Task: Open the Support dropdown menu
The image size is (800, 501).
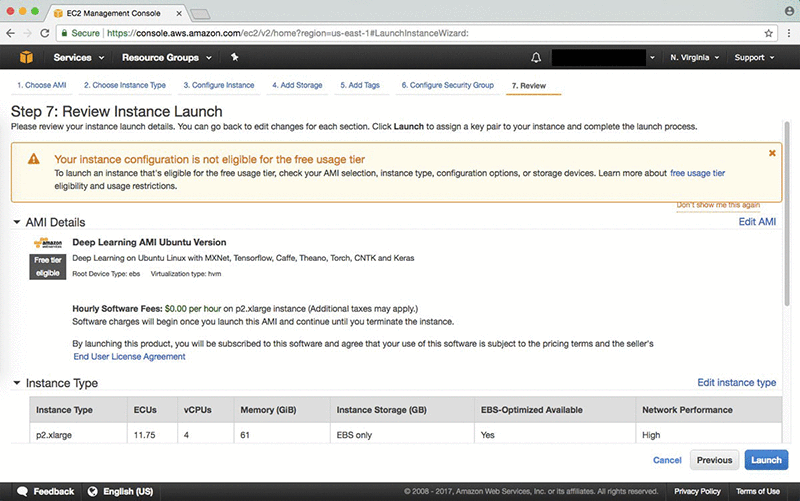Action: (x=755, y=58)
